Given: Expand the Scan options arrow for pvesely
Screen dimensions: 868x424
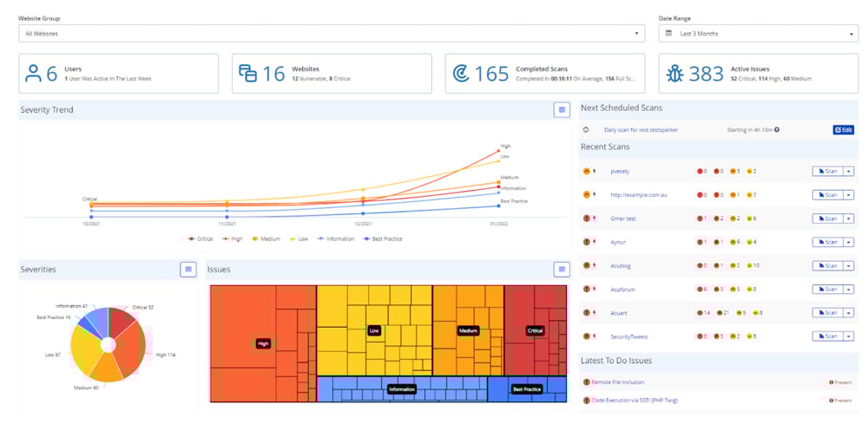Looking at the screenshot, I should 848,172.
